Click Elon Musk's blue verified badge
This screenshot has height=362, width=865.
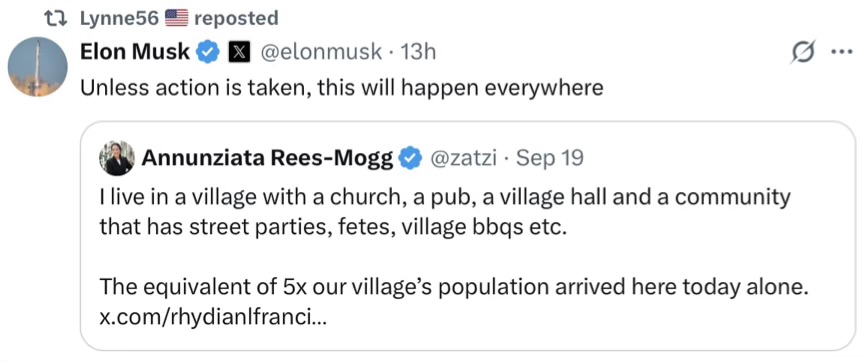(207, 52)
